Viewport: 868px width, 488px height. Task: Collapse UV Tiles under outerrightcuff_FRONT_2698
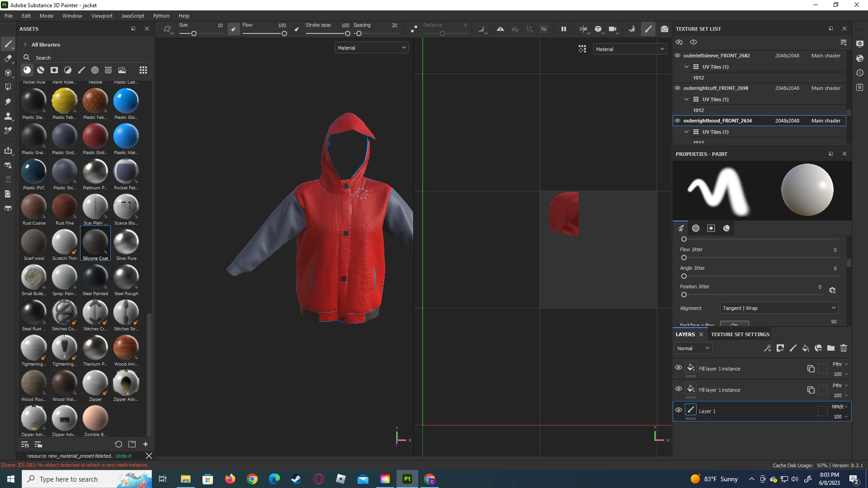click(687, 99)
